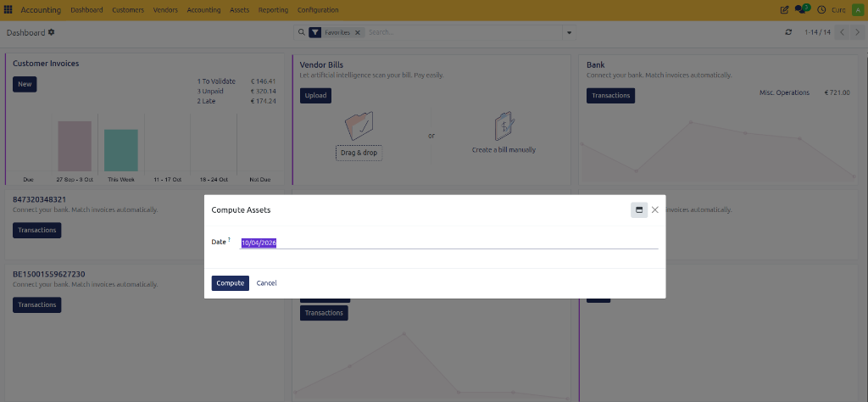
Task: Click the € 721.00 amount
Action: pyautogui.click(x=837, y=92)
